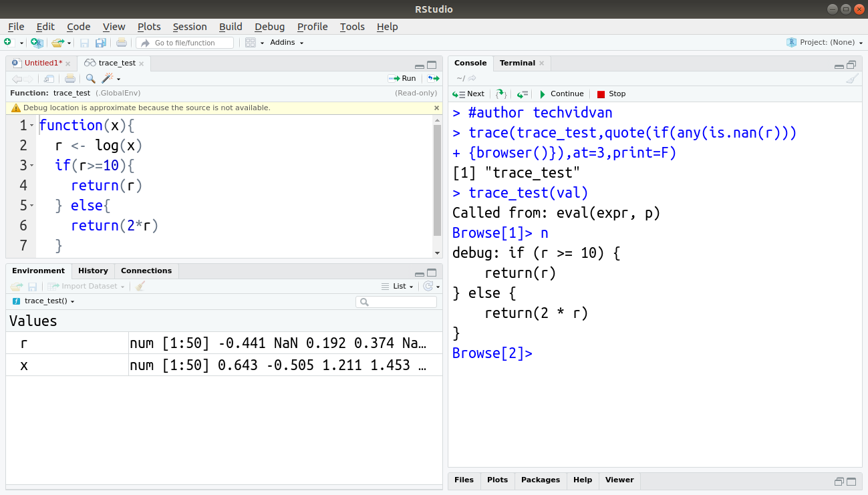Open the Session menu
Viewport: 868px width, 495px height.
(190, 27)
